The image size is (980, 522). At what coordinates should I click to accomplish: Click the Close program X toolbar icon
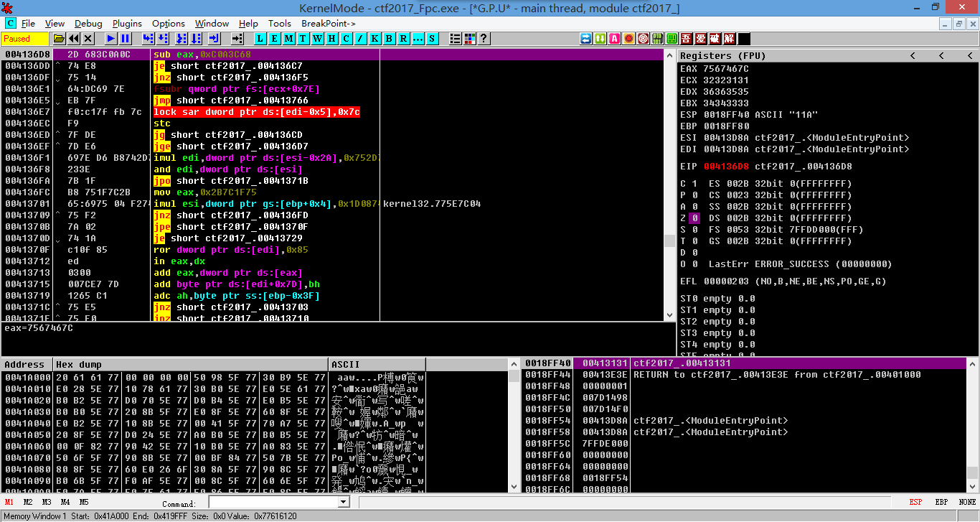(88, 38)
